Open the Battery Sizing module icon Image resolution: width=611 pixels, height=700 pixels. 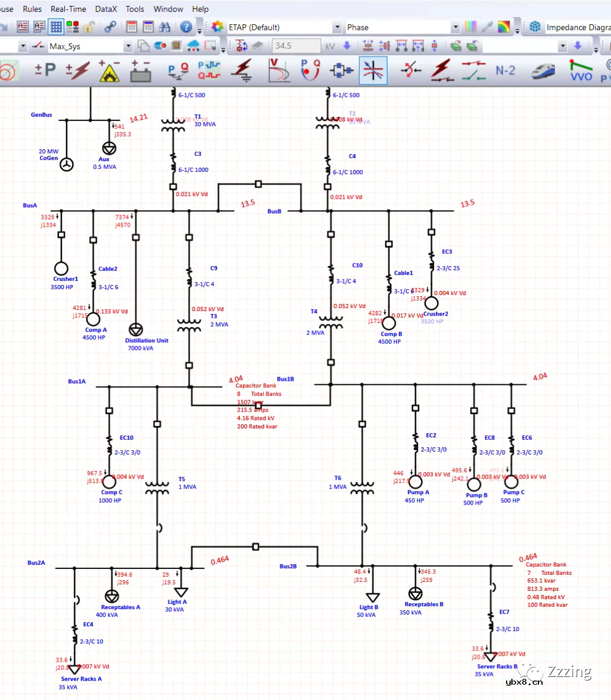click(140, 70)
